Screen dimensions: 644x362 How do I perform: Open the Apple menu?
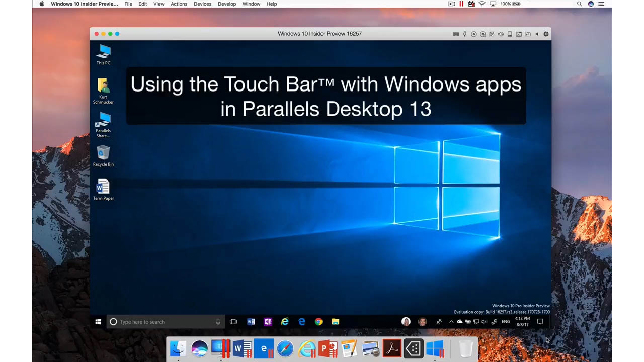pyautogui.click(x=42, y=4)
